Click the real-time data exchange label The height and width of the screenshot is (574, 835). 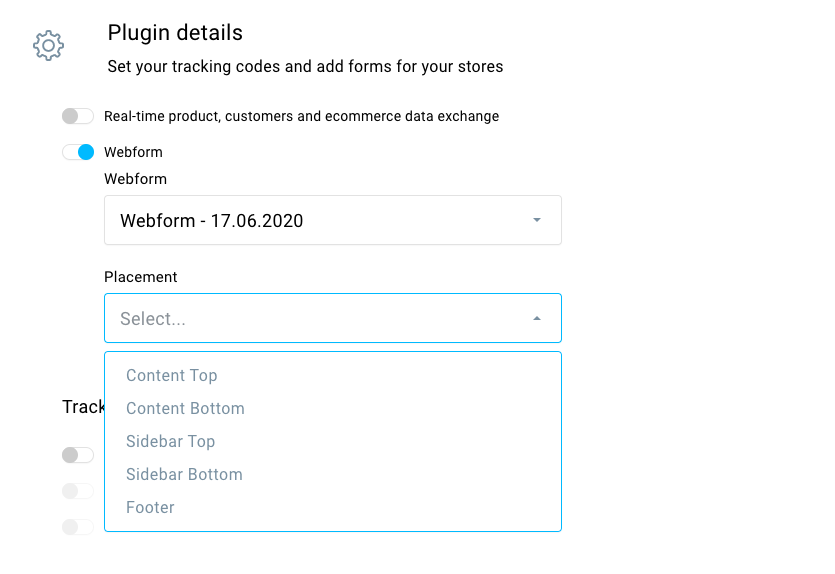point(301,116)
